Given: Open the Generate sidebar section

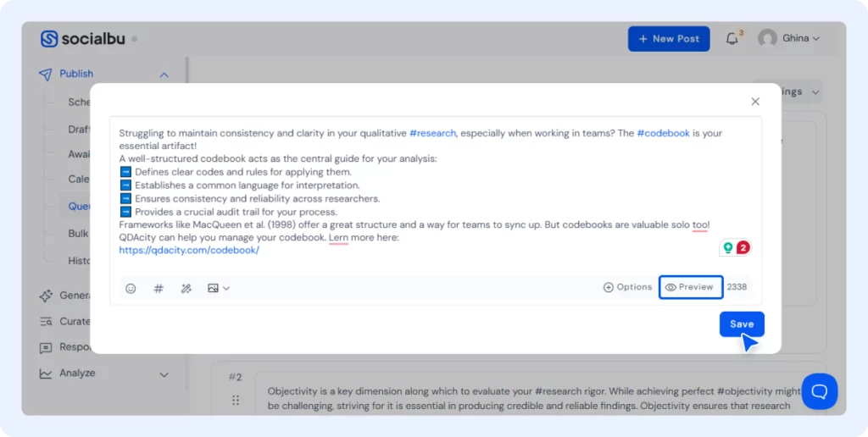Looking at the screenshot, I should (x=75, y=296).
